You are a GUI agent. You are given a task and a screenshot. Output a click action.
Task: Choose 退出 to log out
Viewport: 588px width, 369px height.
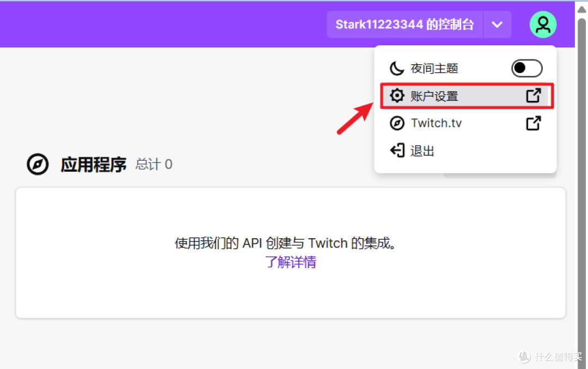click(x=465, y=151)
